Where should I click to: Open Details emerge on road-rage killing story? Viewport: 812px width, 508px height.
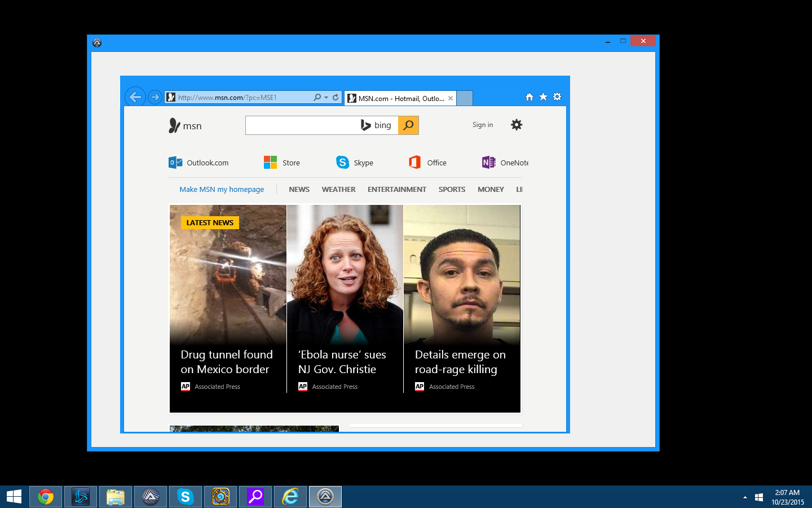pos(460,362)
